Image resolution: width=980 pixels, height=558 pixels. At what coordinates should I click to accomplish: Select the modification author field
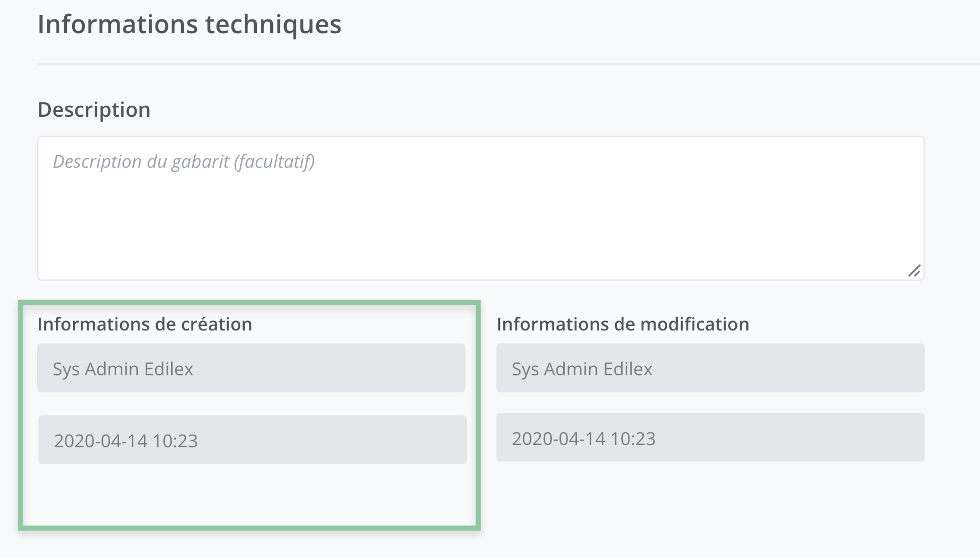710,368
